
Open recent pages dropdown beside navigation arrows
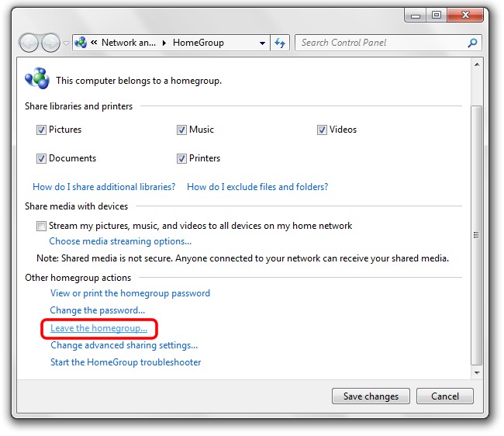tap(66, 43)
